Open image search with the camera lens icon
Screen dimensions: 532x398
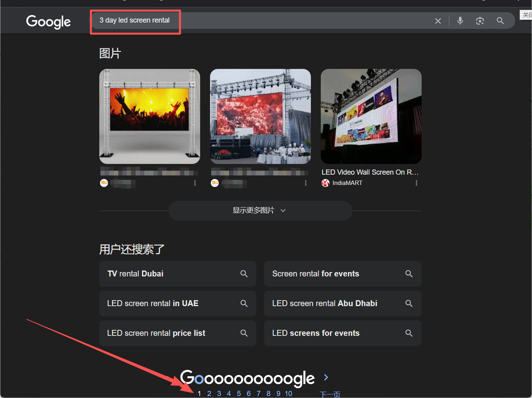click(480, 21)
